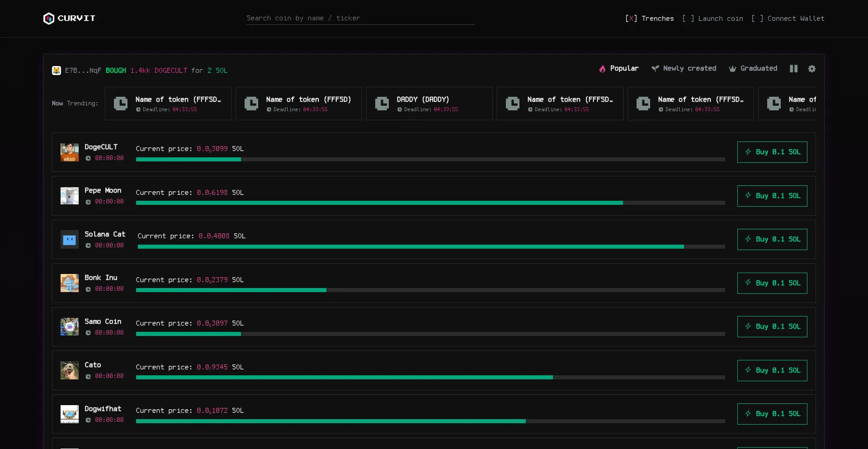Image resolution: width=868 pixels, height=449 pixels.
Task: Toggle the Trenches bracket checkbox
Action: coord(631,19)
